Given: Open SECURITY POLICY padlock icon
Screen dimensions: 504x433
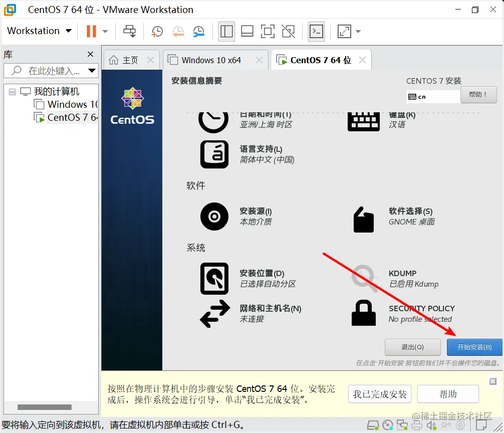Looking at the screenshot, I should 364,313.
